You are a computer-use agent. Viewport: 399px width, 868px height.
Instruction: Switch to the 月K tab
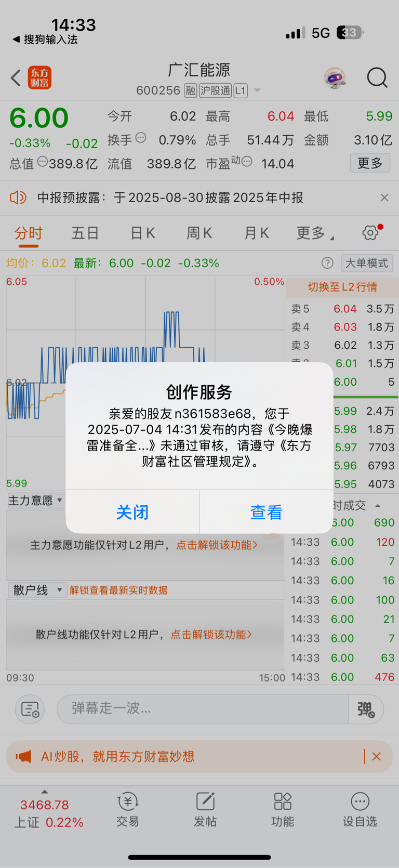(x=257, y=233)
